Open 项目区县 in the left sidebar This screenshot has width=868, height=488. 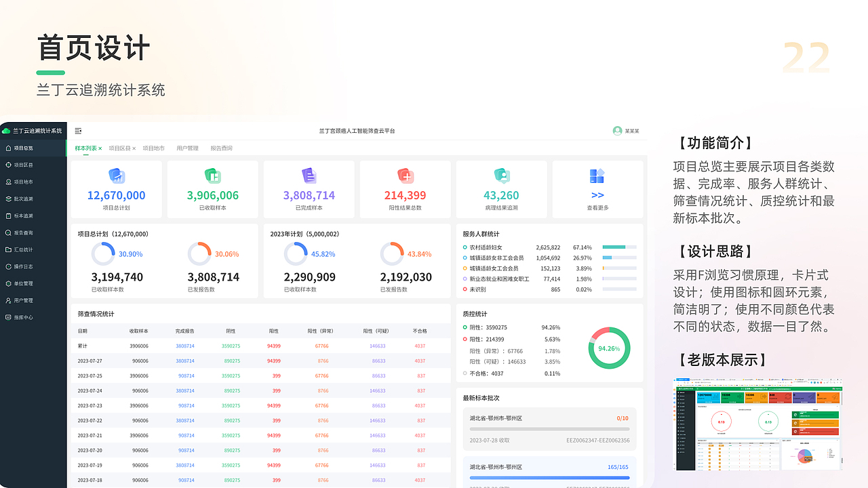(x=33, y=165)
